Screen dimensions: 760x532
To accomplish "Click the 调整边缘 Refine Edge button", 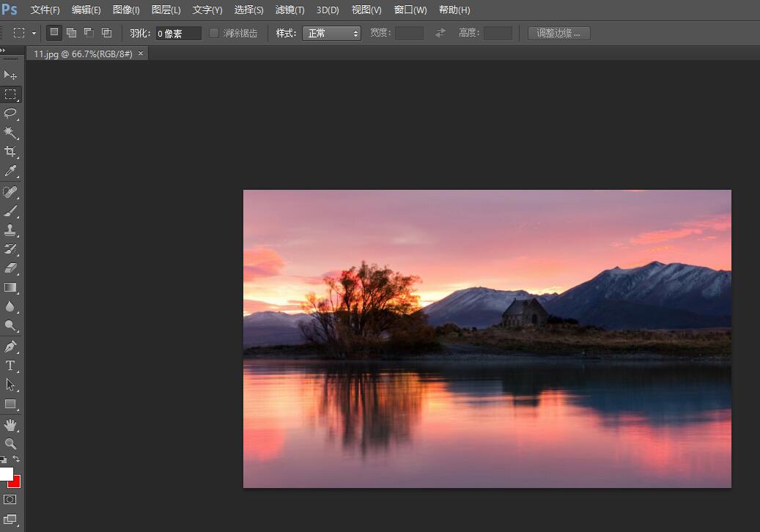I will click(x=559, y=33).
